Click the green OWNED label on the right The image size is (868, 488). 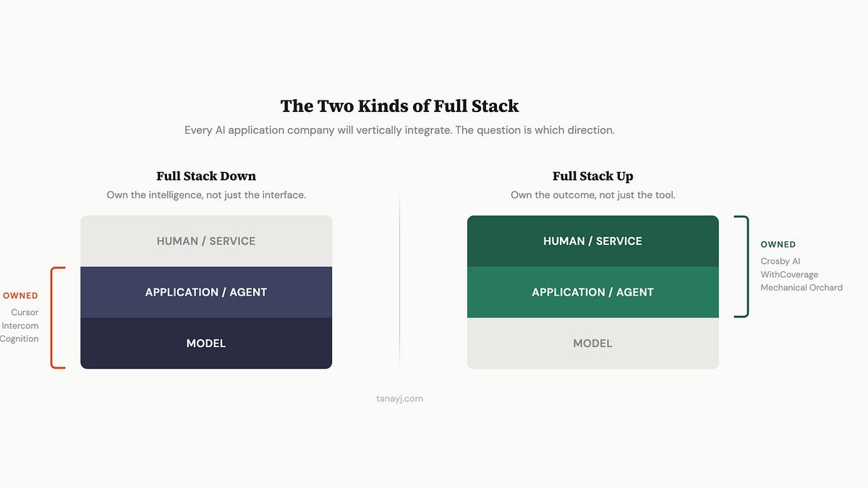[778, 244]
